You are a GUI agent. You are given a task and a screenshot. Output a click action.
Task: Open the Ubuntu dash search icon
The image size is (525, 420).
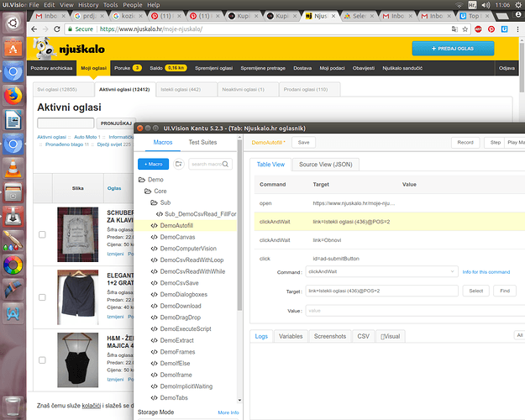13,23
